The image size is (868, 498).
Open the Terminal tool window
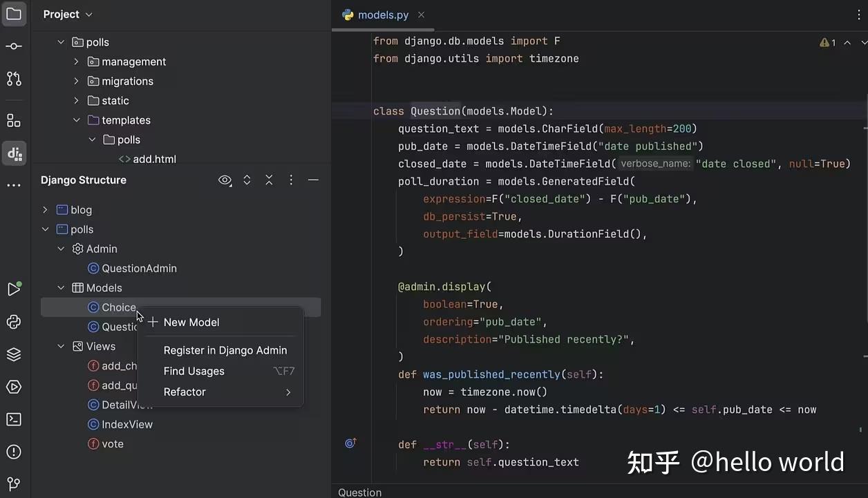15,419
